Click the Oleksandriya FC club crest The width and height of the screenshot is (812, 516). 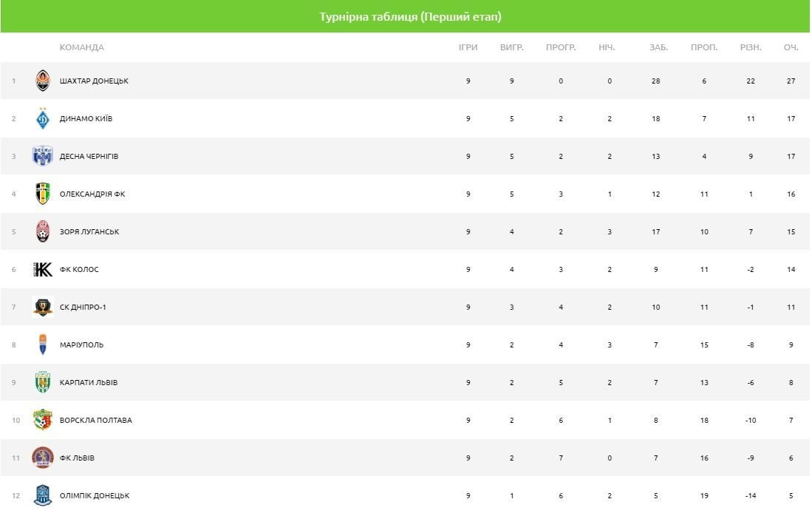pos(43,194)
